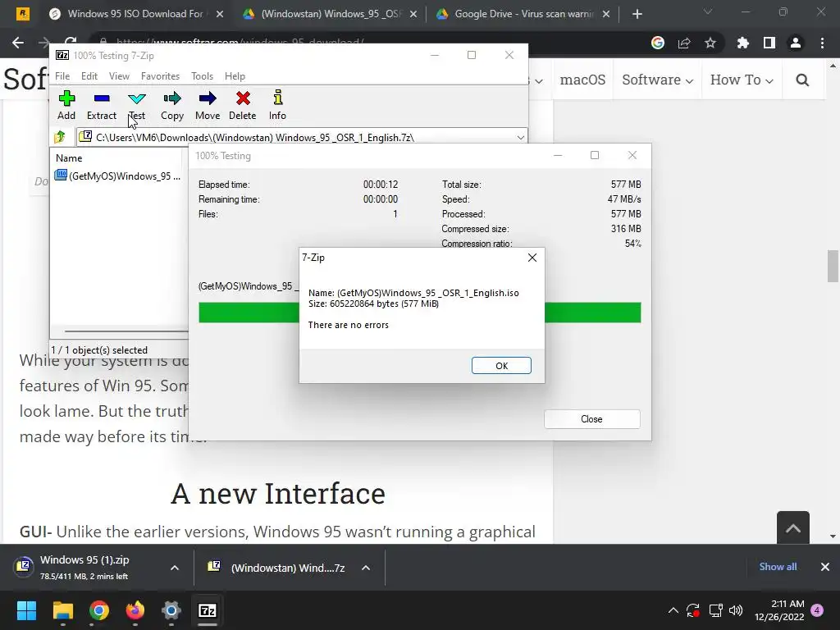Open the Tools menu in 7-Zip
Image resolution: width=840 pixels, height=630 pixels.
tap(202, 76)
